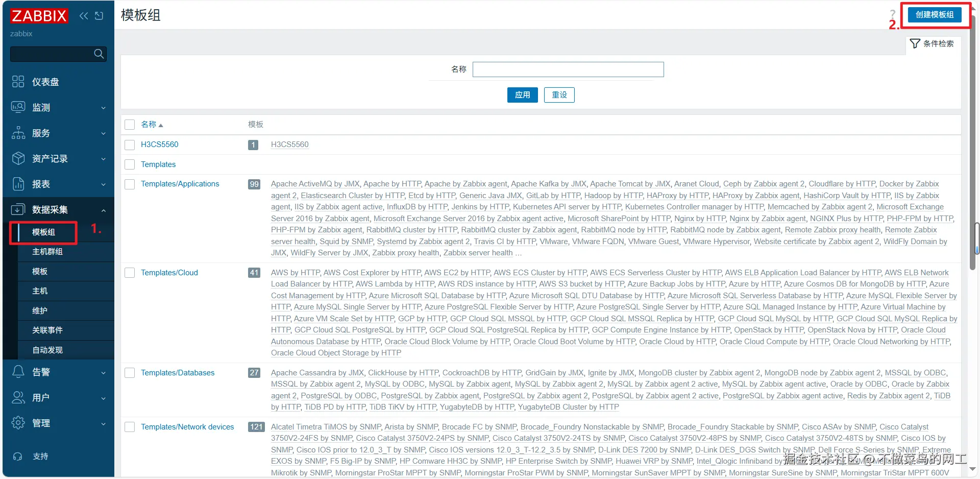Expand the 监测 menu chevron
Viewport: 980px width, 479px height.
(104, 108)
